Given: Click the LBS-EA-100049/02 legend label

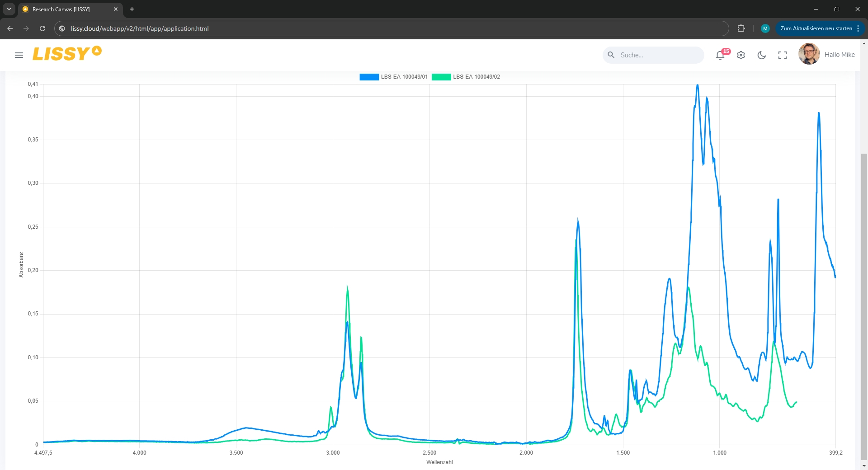Looking at the screenshot, I should coord(476,77).
